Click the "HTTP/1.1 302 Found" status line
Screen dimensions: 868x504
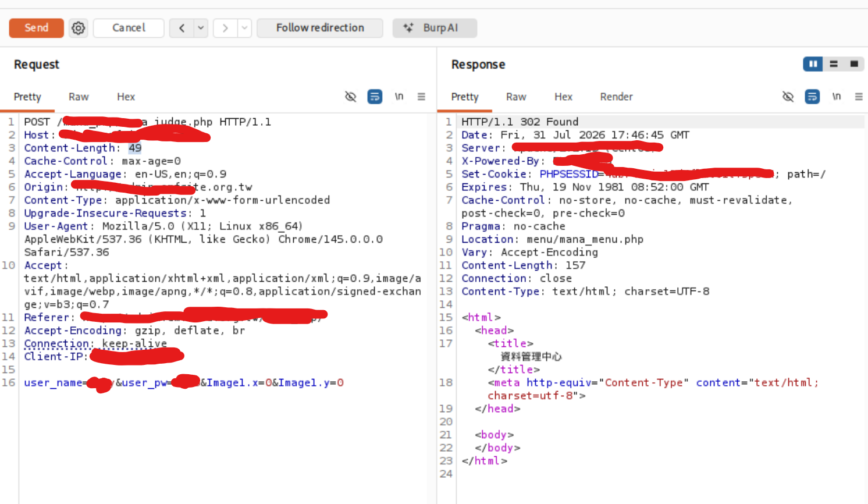point(520,122)
